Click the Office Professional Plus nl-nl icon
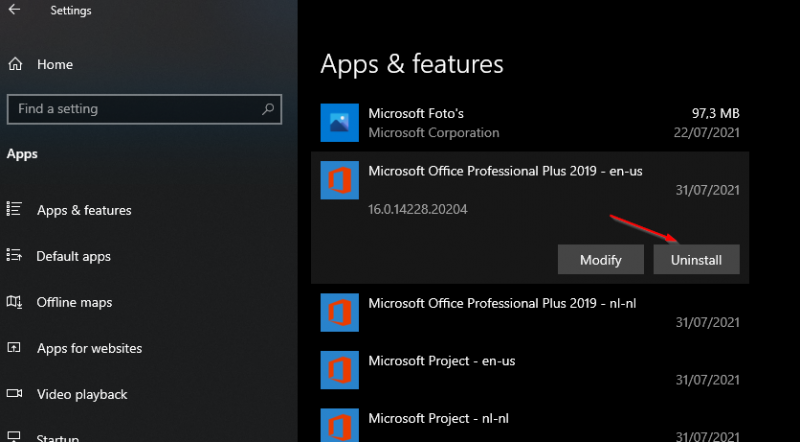 click(x=339, y=312)
